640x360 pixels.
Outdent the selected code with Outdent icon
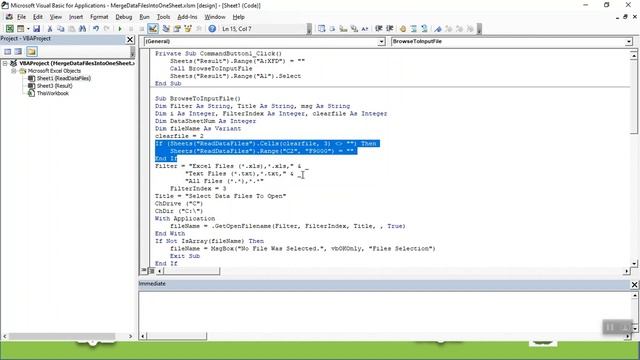point(389,29)
